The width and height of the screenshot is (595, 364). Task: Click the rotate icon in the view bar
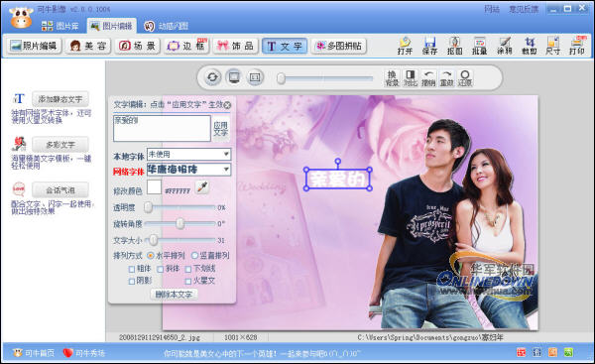[212, 77]
